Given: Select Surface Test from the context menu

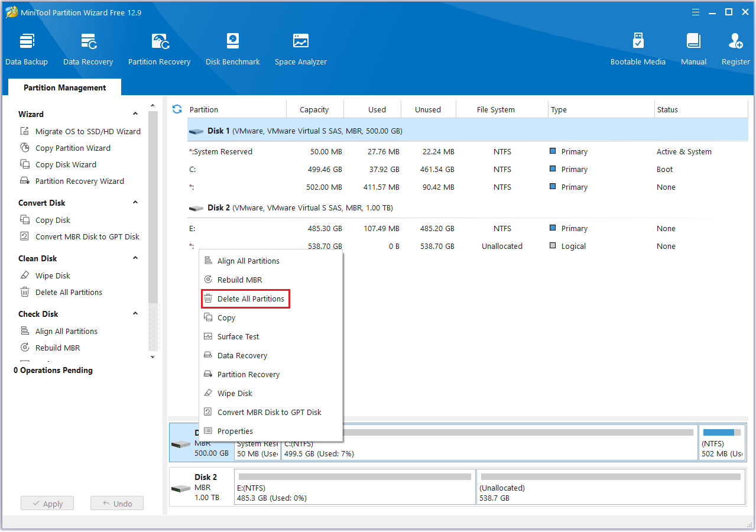Looking at the screenshot, I should [x=238, y=337].
